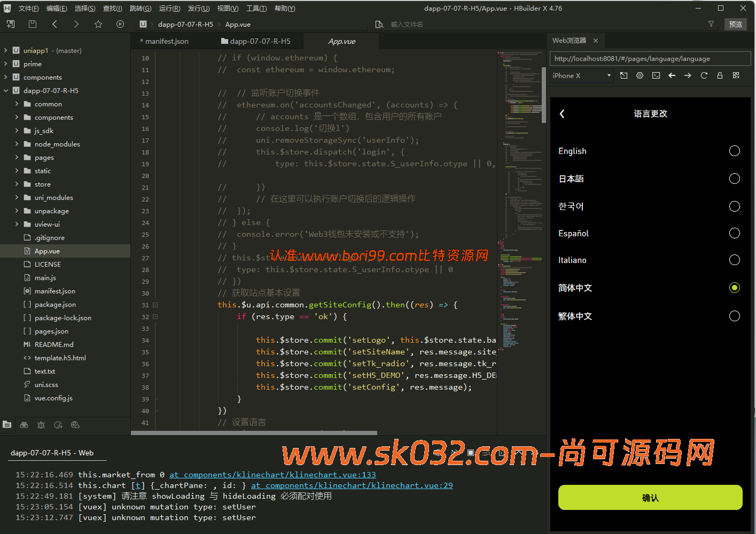Show the QR code for preview
756x534 pixels.
736,75
